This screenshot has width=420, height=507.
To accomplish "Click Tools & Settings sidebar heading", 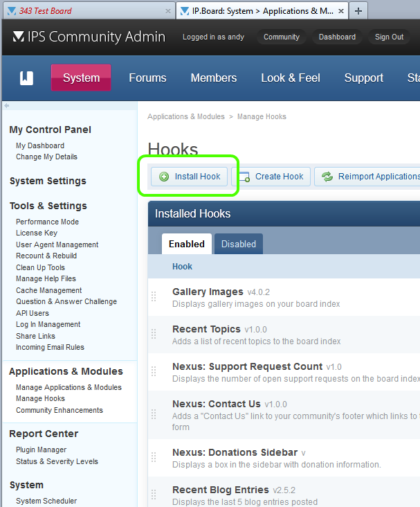I will click(48, 206).
